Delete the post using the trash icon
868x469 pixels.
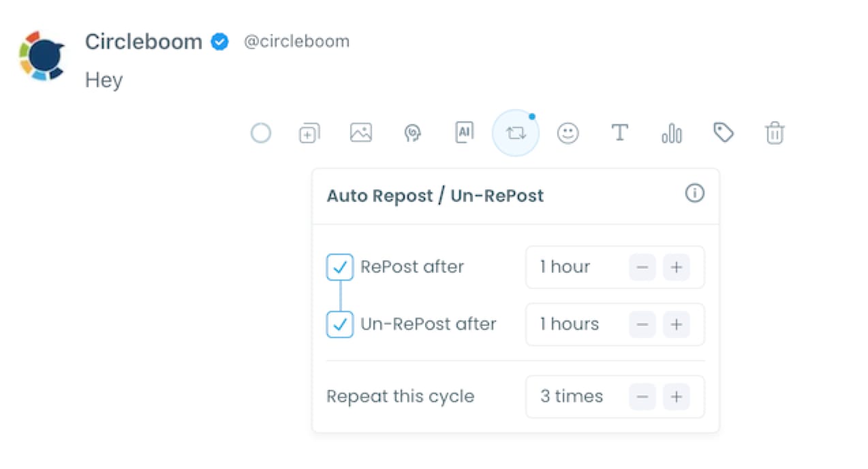775,133
